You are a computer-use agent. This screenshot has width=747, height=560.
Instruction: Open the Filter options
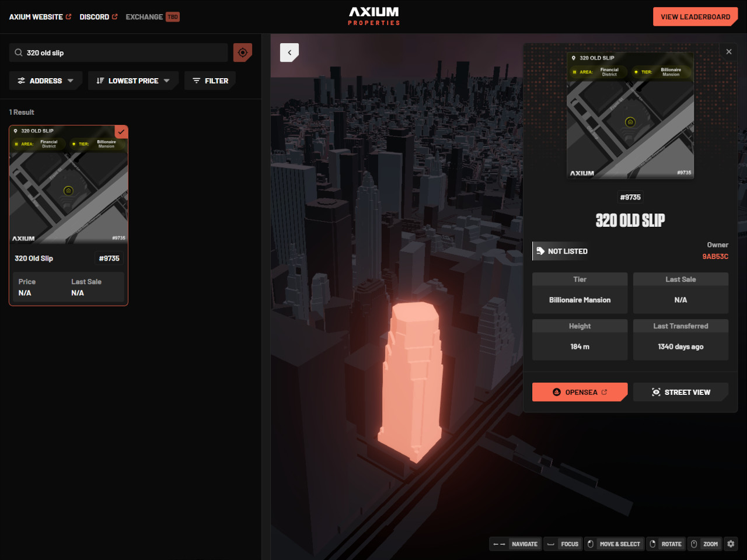[x=210, y=80]
